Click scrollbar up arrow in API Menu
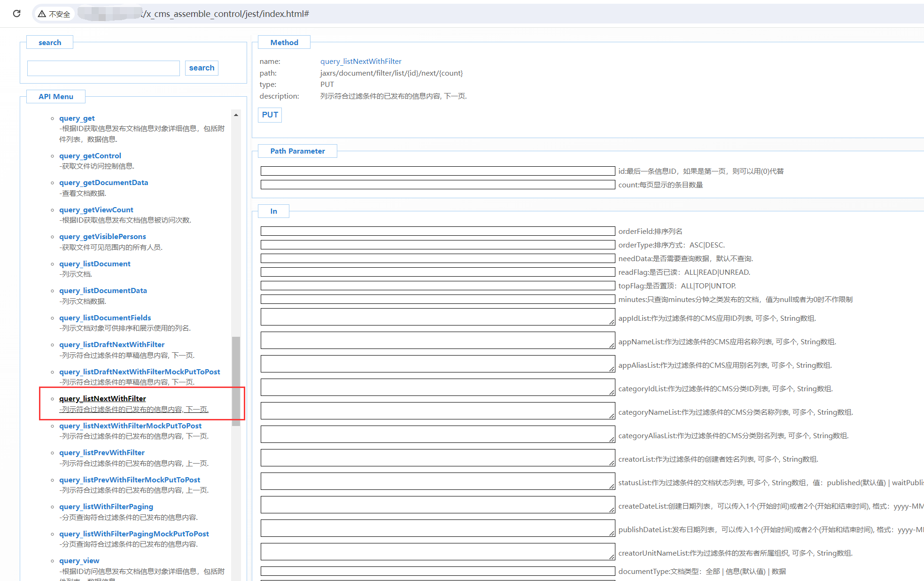The image size is (924, 581). click(236, 115)
